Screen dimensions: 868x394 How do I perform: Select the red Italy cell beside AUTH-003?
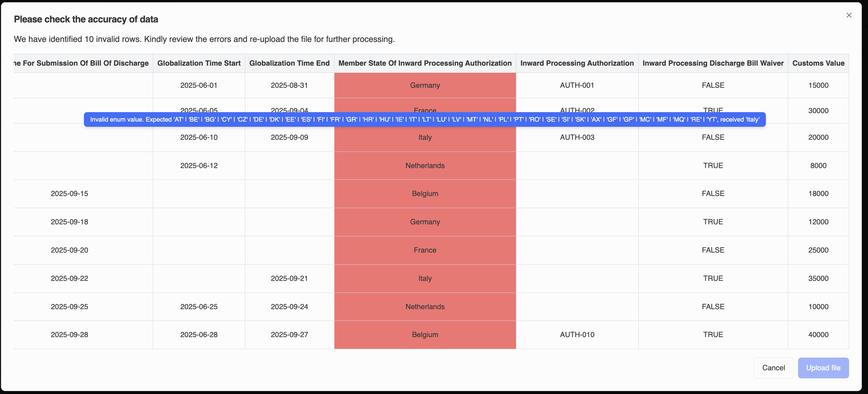[x=425, y=138]
